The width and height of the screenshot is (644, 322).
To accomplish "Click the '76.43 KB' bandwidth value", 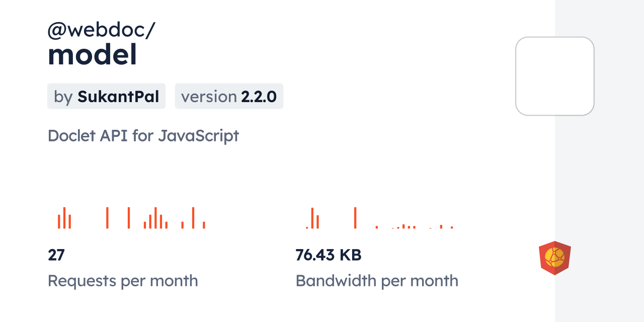I will (328, 255).
